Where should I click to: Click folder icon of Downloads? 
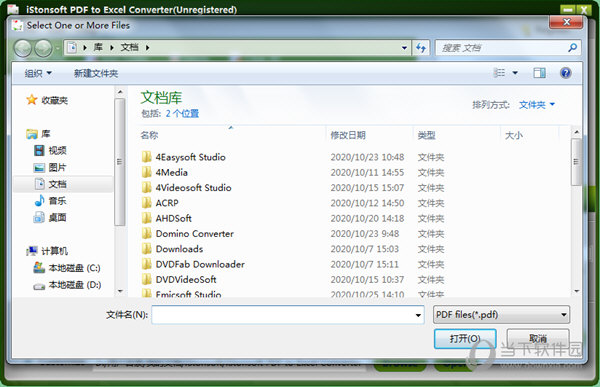point(147,249)
